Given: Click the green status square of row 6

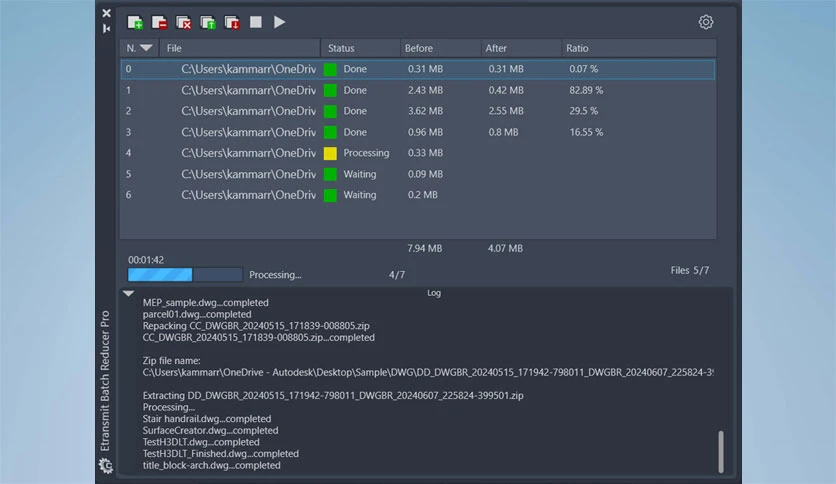Looking at the screenshot, I should point(330,196).
